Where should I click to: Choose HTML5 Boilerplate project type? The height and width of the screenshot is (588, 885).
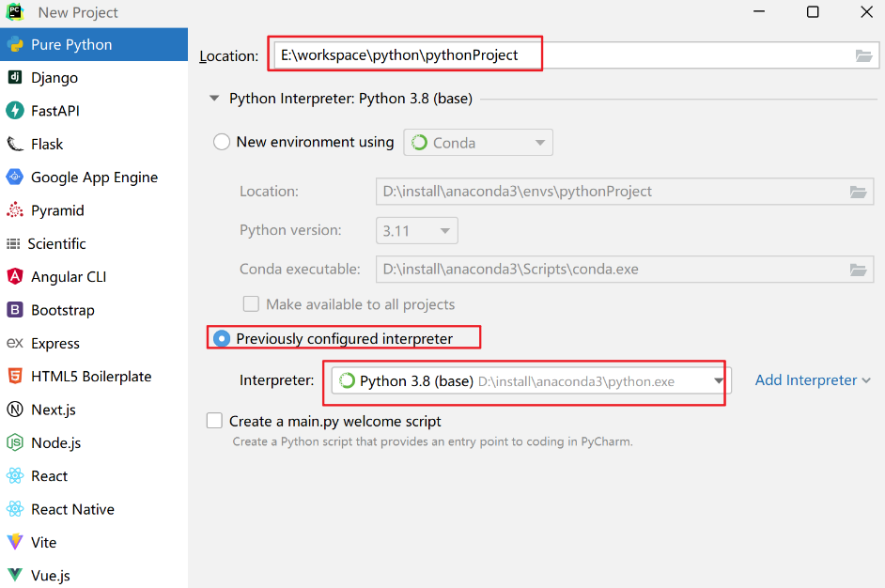[x=94, y=377]
